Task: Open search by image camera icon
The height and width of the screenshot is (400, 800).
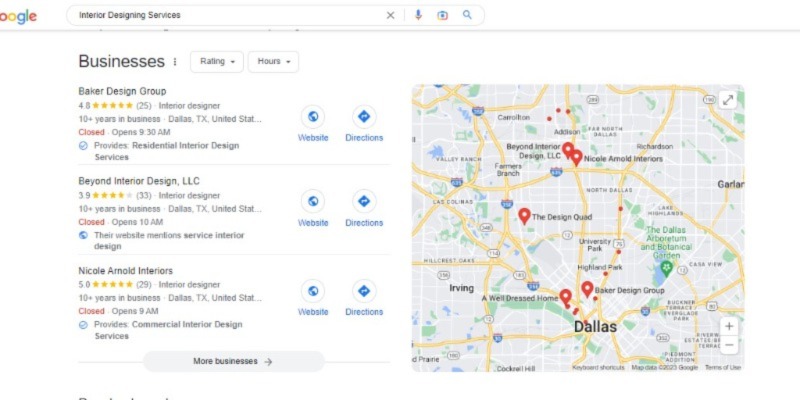Action: click(x=442, y=15)
